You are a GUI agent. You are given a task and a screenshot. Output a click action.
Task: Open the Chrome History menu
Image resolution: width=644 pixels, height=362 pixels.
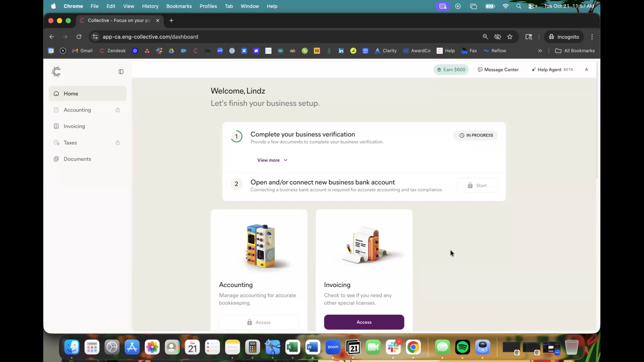[150, 6]
